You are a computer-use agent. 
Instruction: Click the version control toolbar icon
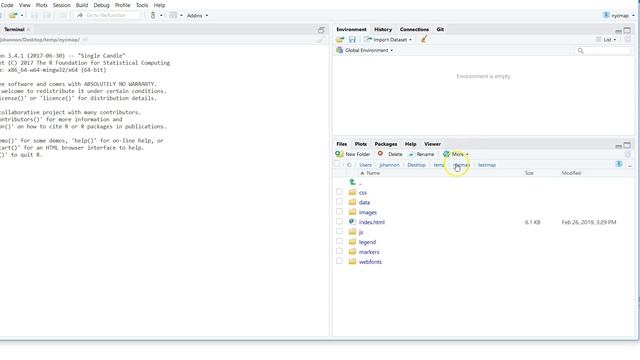(153, 16)
